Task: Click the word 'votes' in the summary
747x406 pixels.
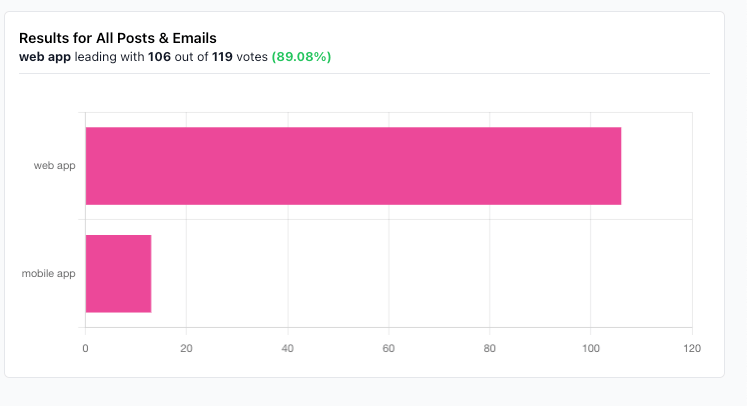Action: (x=252, y=57)
